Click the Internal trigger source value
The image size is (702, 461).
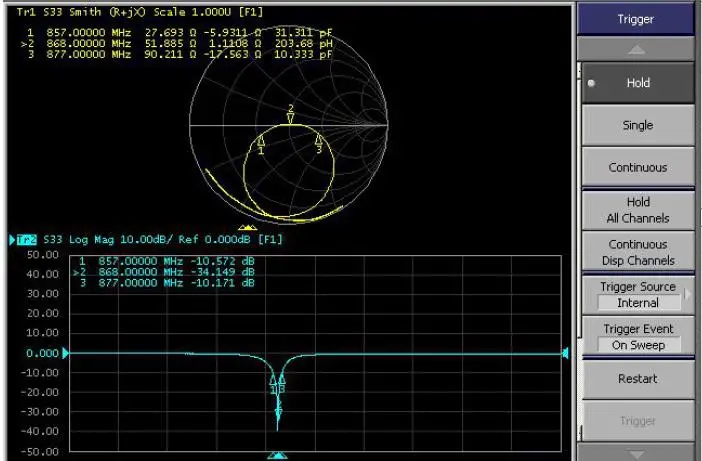coord(638,303)
